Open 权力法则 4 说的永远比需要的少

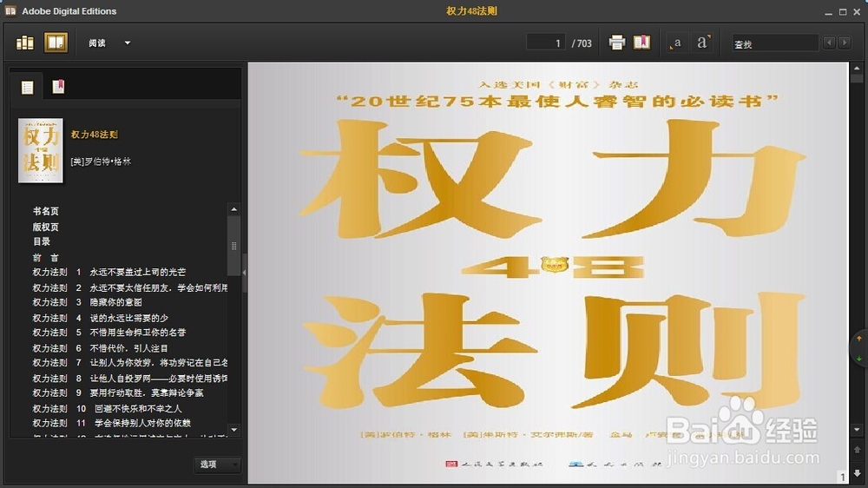[100, 318]
